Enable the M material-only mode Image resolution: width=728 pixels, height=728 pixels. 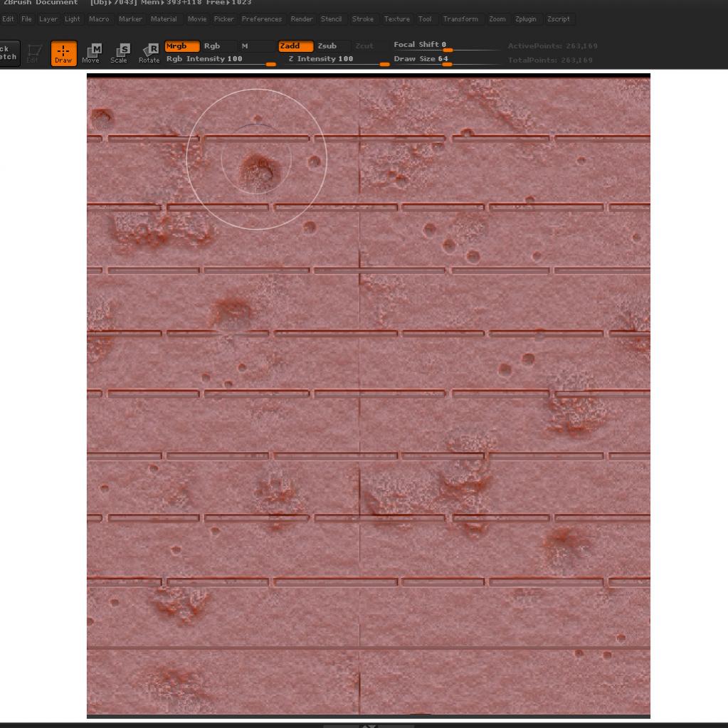(x=245, y=46)
